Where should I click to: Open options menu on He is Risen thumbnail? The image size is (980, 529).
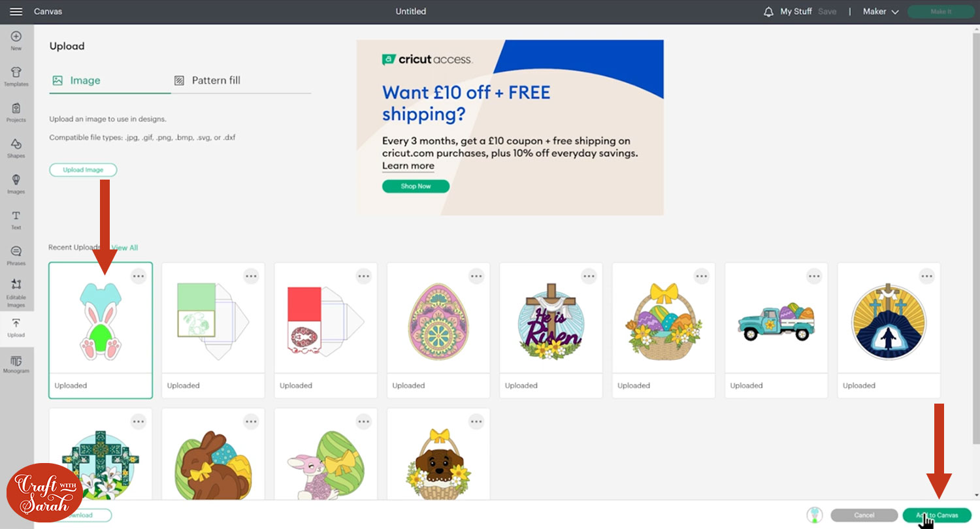pos(589,276)
